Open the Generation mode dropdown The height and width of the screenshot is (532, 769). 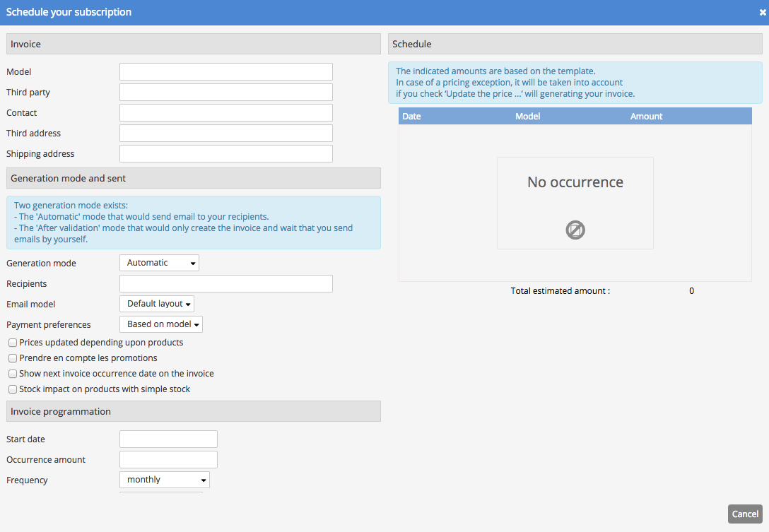coord(160,263)
